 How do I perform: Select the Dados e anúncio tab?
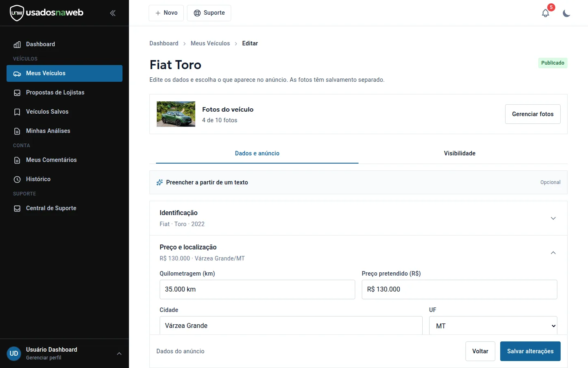[257, 153]
